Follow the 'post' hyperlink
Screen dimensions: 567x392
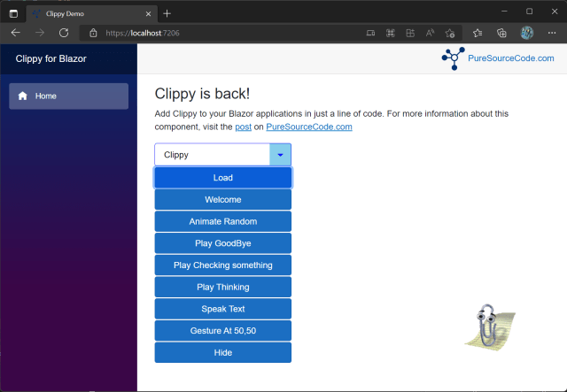coord(244,127)
